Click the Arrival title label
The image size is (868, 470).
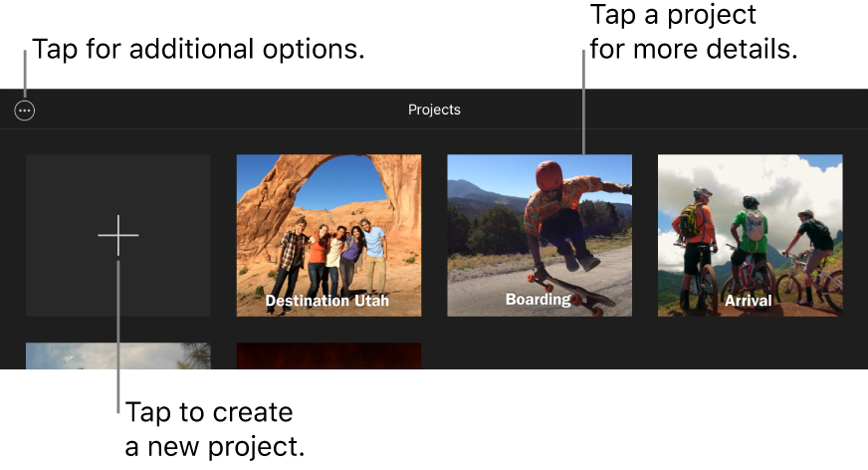pos(749,301)
